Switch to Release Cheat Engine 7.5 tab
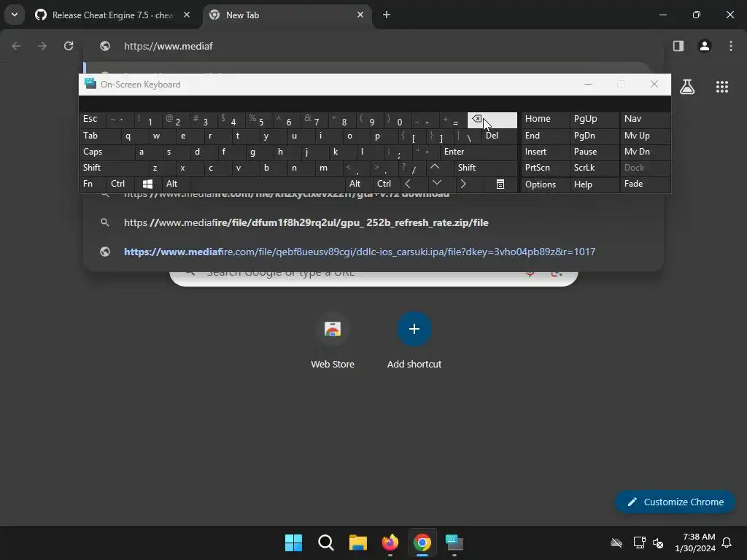The image size is (747, 560). click(x=112, y=15)
